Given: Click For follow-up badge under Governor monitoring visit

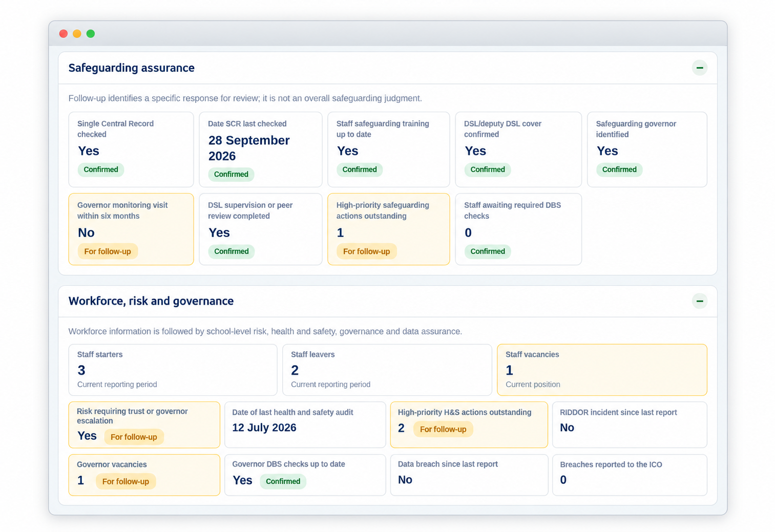Looking at the screenshot, I should click(108, 251).
